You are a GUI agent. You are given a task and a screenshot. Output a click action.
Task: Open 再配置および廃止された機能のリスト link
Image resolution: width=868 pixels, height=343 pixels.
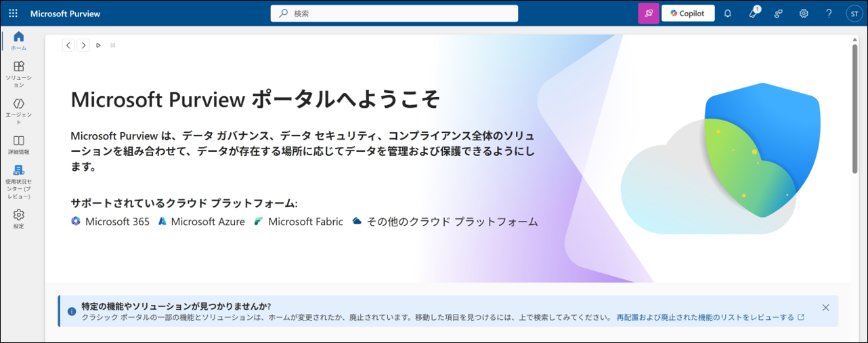705,317
